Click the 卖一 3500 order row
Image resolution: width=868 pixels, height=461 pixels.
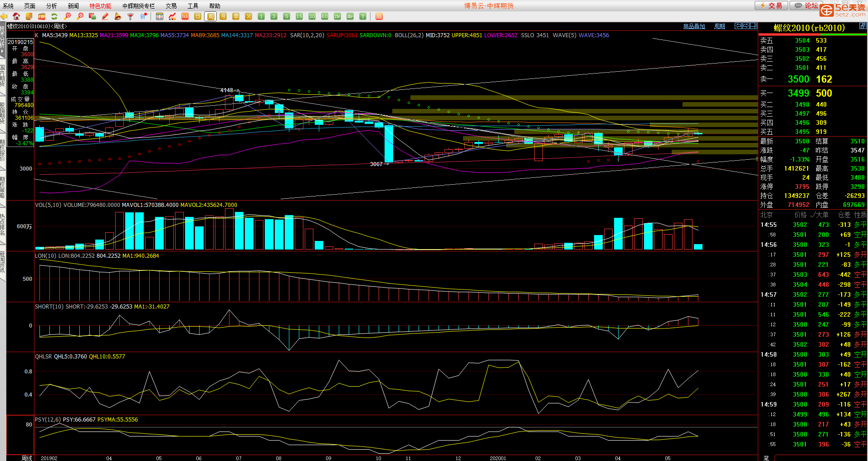(x=812, y=79)
